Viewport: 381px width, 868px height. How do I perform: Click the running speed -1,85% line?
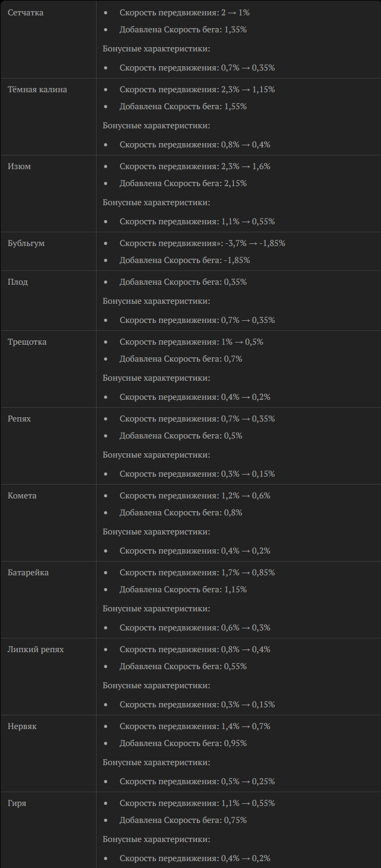tap(185, 260)
